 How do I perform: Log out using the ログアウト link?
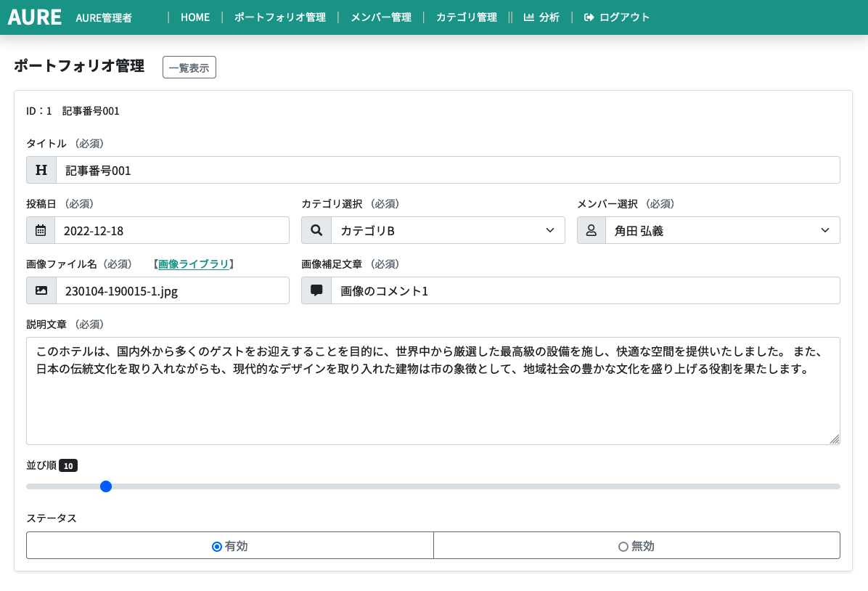[617, 17]
